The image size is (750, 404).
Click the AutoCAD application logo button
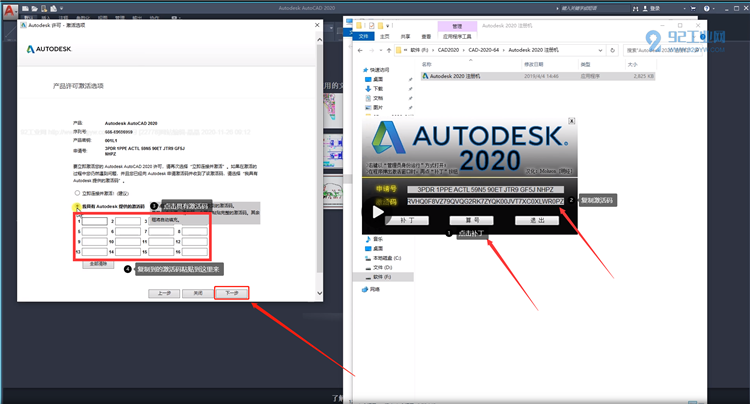pyautogui.click(x=10, y=11)
